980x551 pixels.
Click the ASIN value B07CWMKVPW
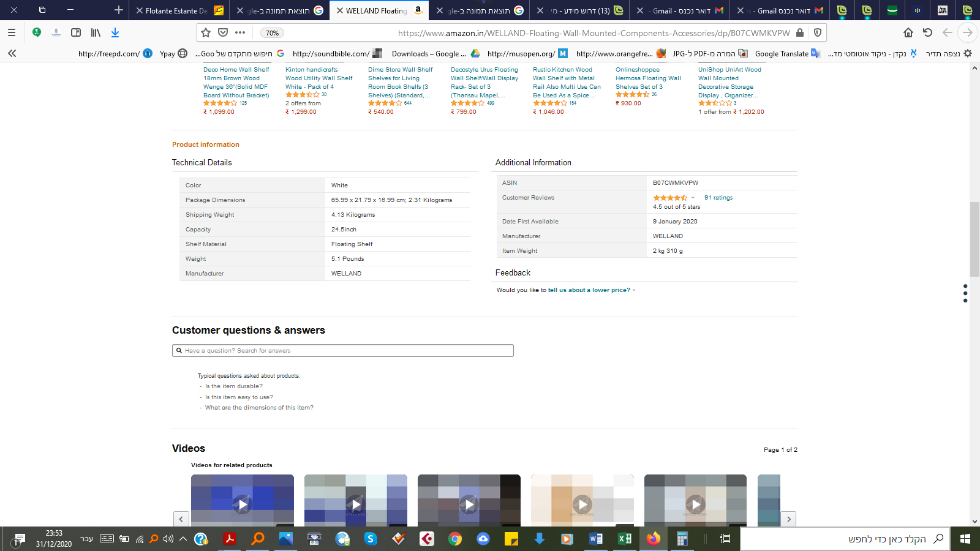(676, 183)
